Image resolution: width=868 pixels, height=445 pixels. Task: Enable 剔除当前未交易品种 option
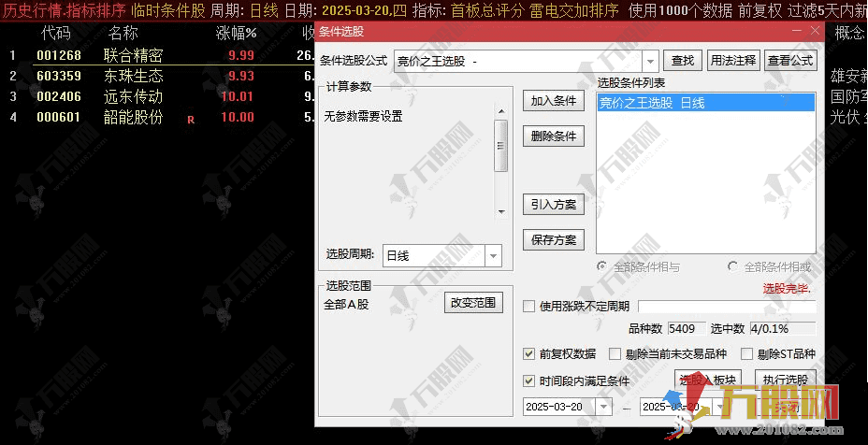click(615, 354)
